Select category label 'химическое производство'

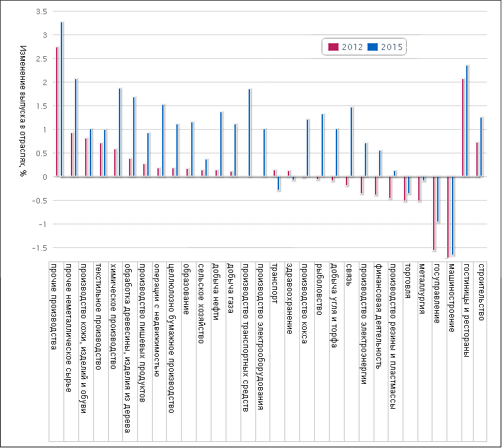(x=113, y=316)
